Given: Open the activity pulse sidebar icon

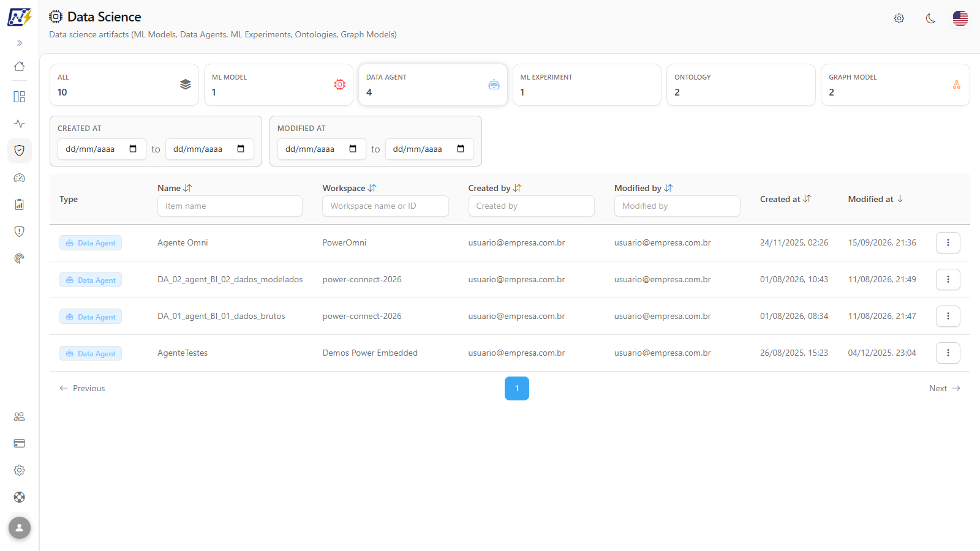Looking at the screenshot, I should point(20,124).
